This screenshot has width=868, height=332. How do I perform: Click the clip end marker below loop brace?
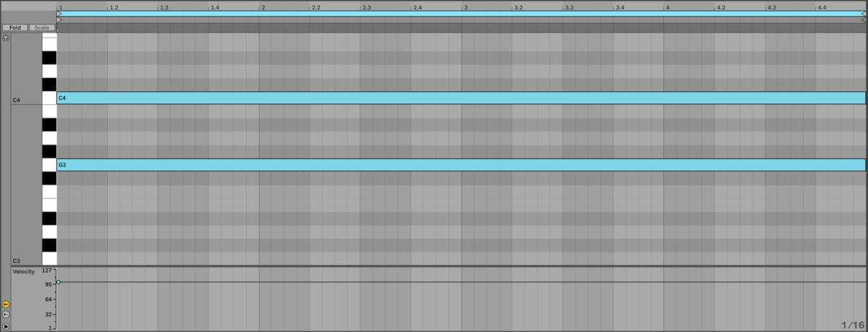click(862, 20)
